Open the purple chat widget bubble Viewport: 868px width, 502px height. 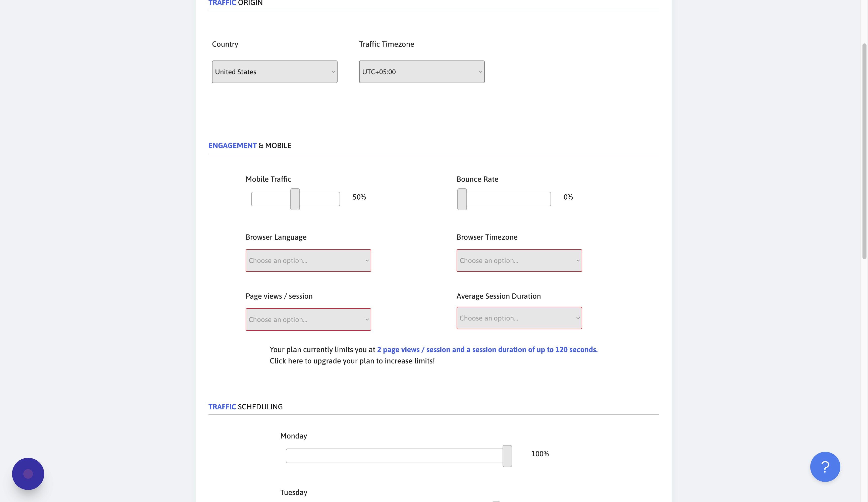coord(28,474)
